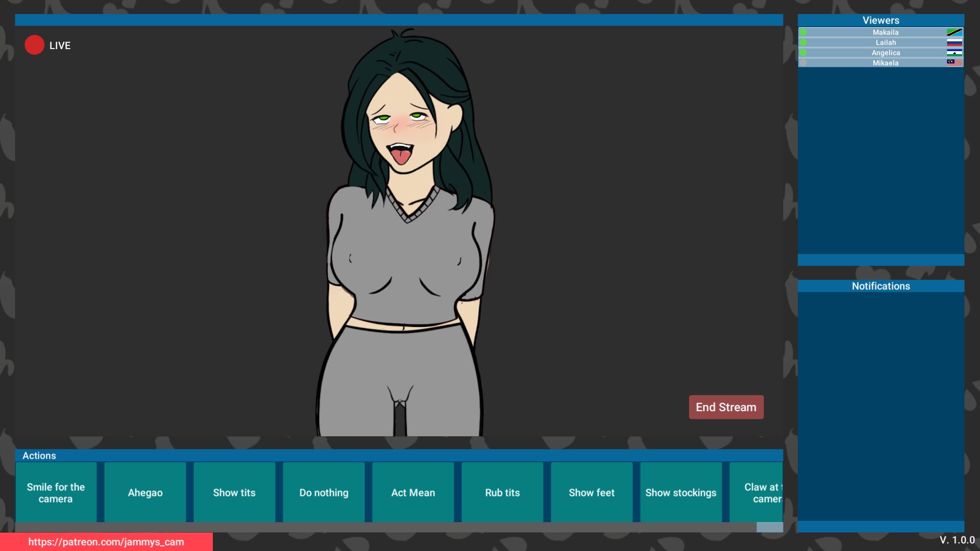Select the Do nothing action
Screen dimensions: 980x551
(324, 492)
